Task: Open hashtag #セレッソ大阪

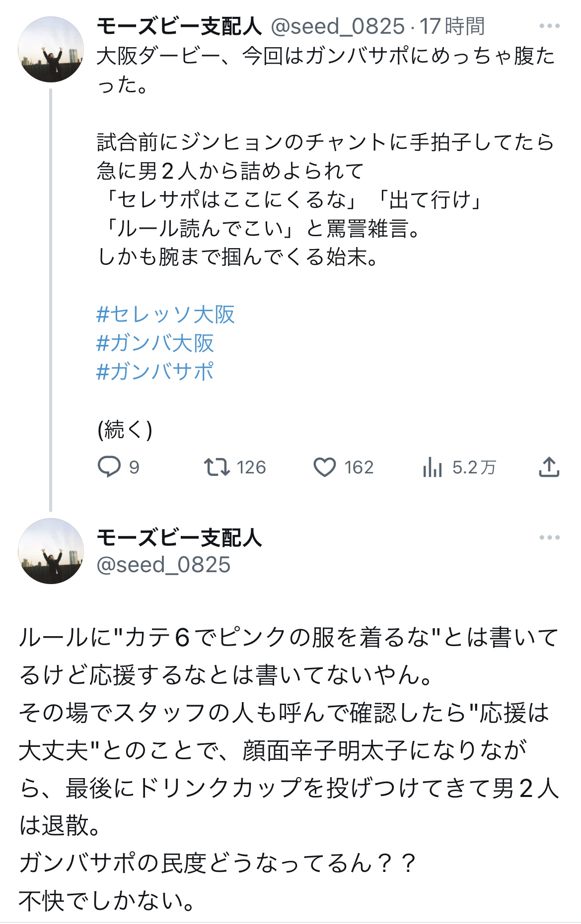Action: (165, 315)
